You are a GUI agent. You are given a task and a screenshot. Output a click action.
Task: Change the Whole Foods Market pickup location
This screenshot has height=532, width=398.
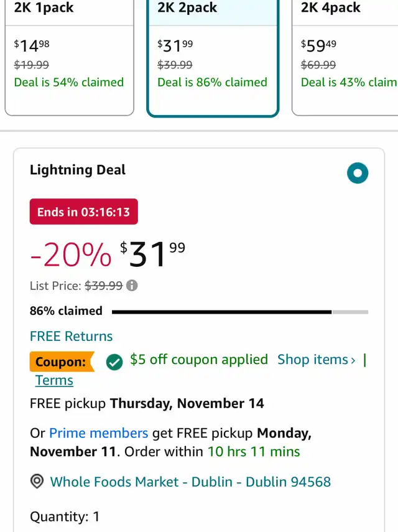point(190,482)
